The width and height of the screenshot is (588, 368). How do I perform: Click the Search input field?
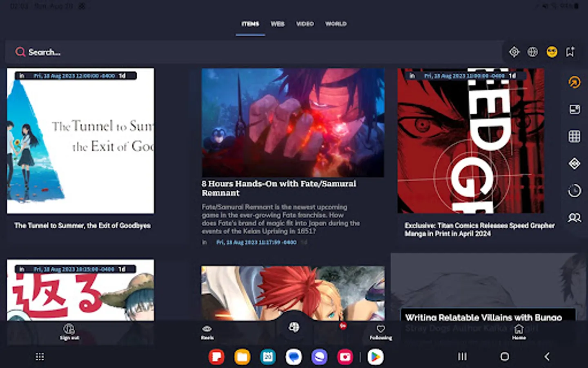tap(253, 52)
